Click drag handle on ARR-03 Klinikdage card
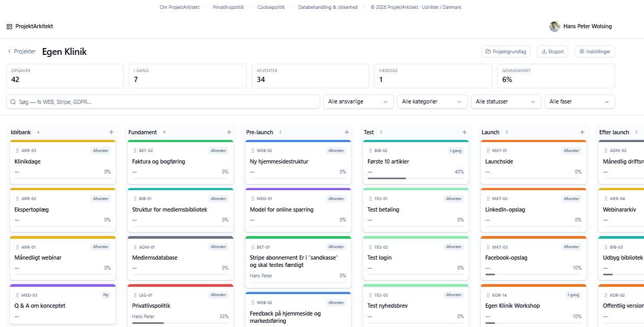This screenshot has height=327, width=644. [x=17, y=150]
